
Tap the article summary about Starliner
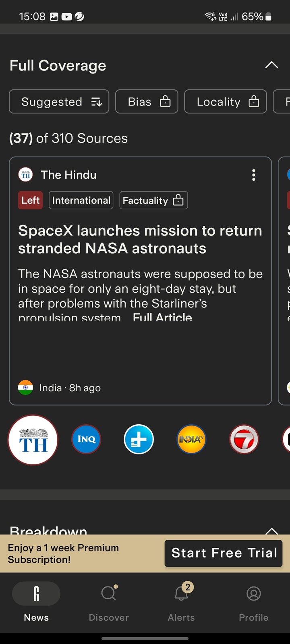[x=140, y=295]
